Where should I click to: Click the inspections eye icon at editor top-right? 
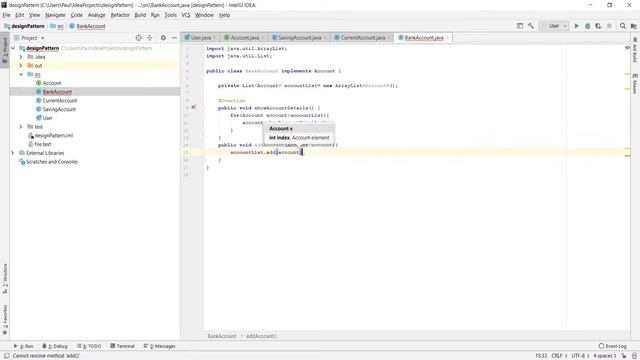(627, 48)
